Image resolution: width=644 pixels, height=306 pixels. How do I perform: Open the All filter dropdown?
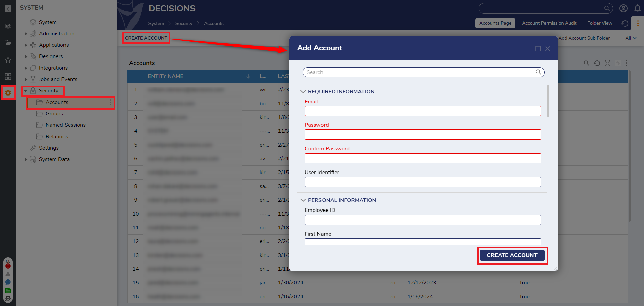coord(631,38)
